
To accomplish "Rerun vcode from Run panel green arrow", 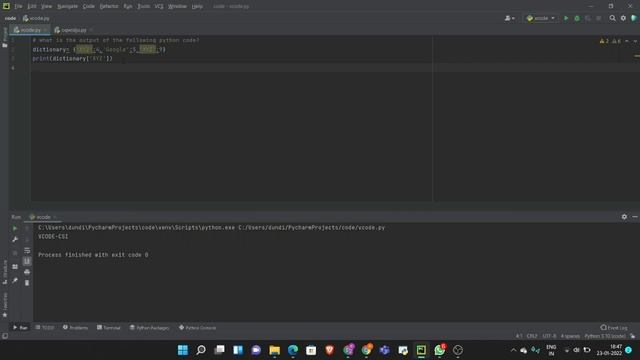I will pyautogui.click(x=15, y=228).
